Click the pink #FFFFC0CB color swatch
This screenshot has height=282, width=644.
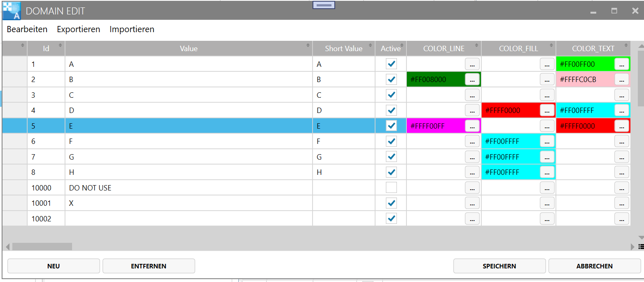point(584,80)
